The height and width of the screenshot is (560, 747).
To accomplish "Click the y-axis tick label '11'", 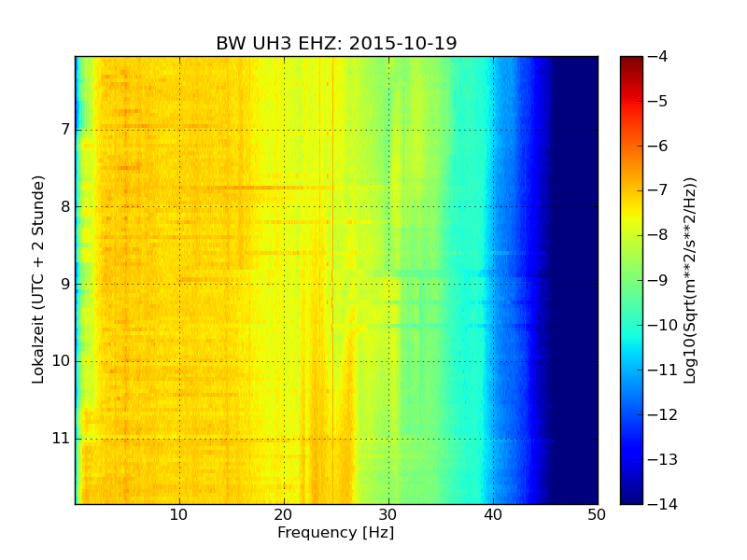I will pyautogui.click(x=61, y=438).
